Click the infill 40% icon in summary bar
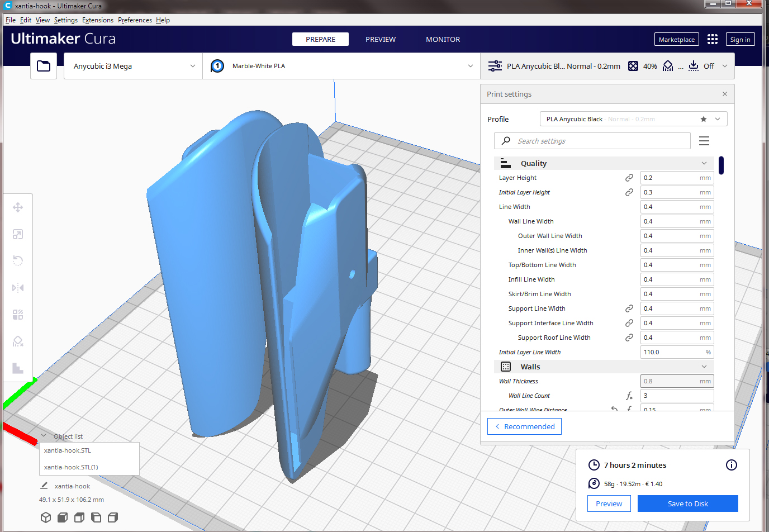 point(633,66)
